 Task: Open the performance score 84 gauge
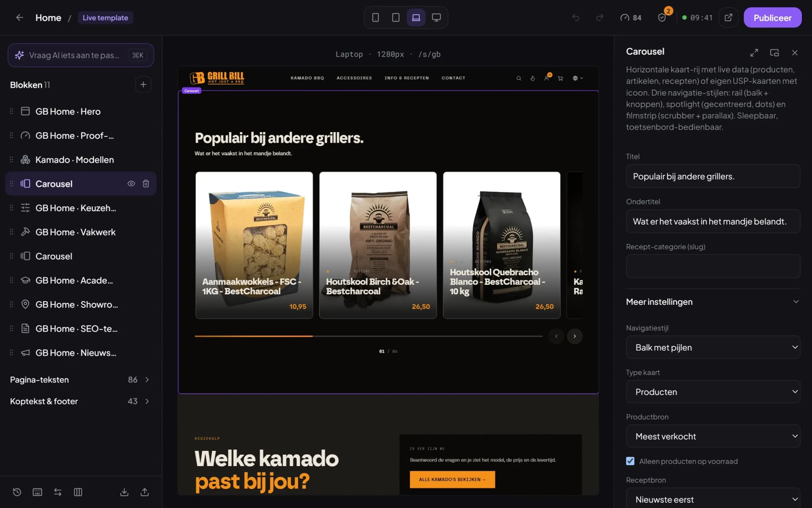coord(631,18)
